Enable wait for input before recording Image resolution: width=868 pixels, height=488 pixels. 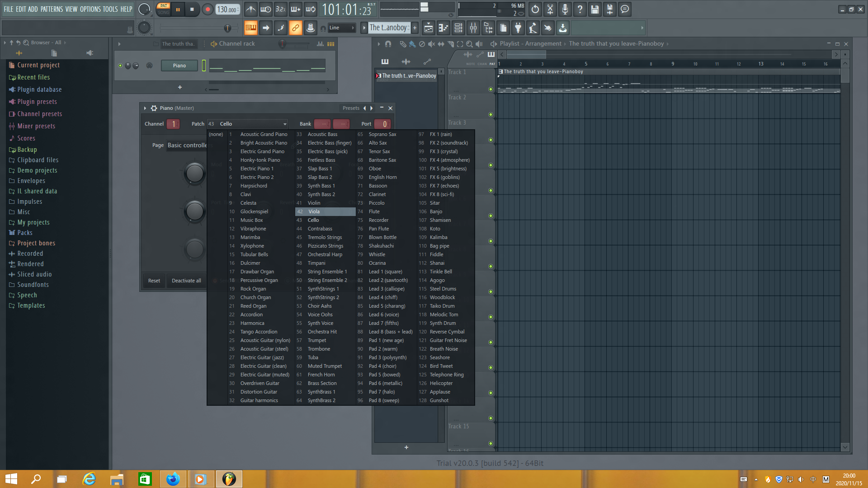pyautogui.click(x=266, y=9)
